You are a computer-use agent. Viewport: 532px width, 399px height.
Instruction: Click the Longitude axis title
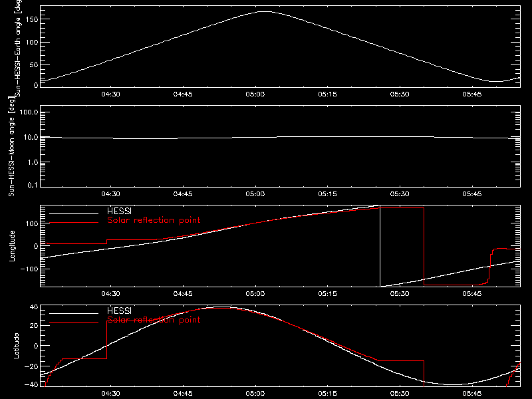coord(12,246)
